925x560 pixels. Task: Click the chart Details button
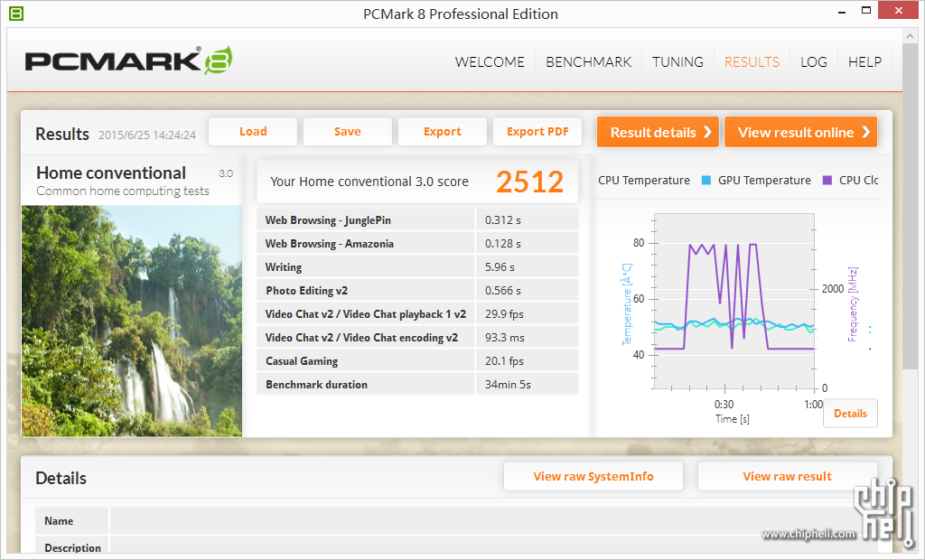850,414
